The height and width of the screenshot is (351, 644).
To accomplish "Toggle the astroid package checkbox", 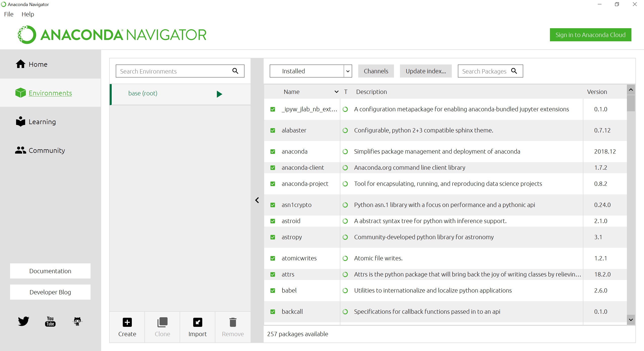I will tap(273, 221).
